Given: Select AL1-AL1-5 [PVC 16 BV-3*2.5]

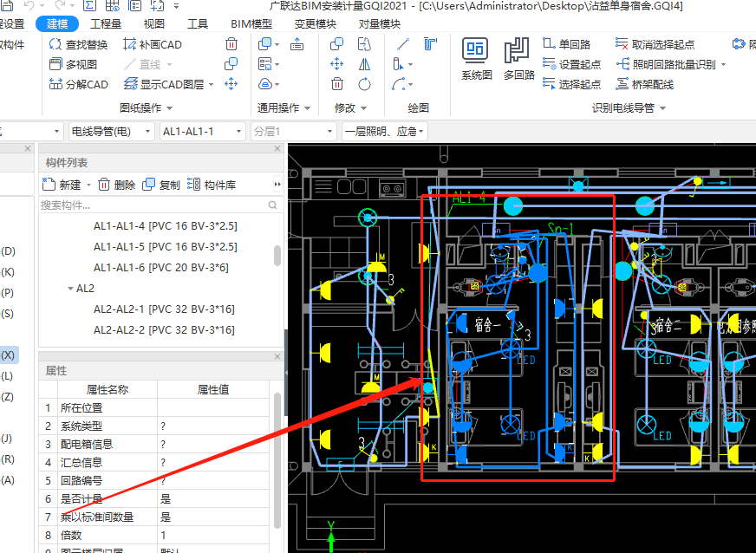Looking at the screenshot, I should tap(166, 246).
